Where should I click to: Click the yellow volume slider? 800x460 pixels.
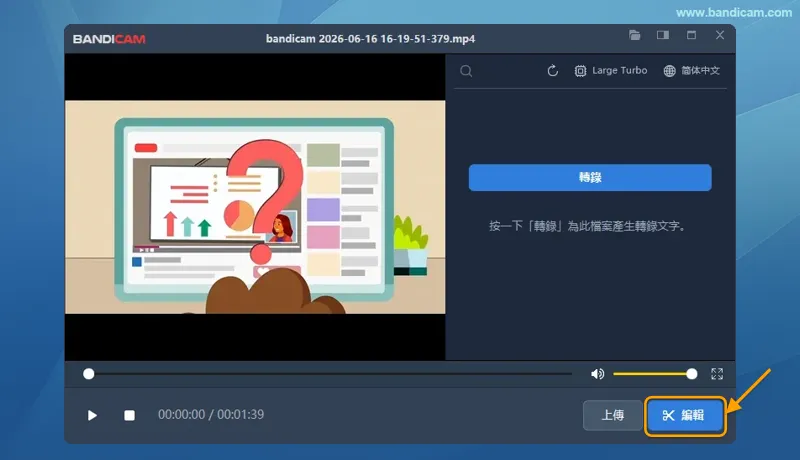click(x=655, y=374)
